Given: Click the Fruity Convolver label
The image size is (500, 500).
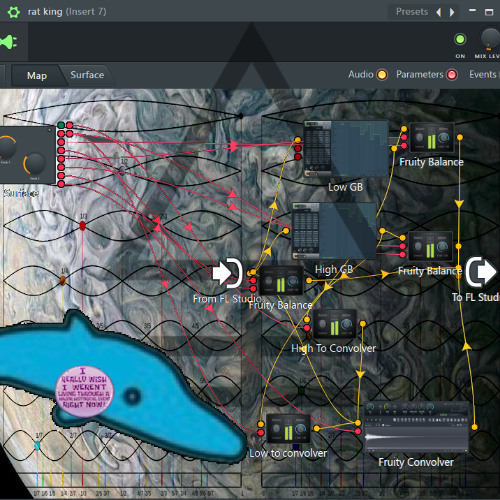Looking at the screenshot, I should pos(416,462).
